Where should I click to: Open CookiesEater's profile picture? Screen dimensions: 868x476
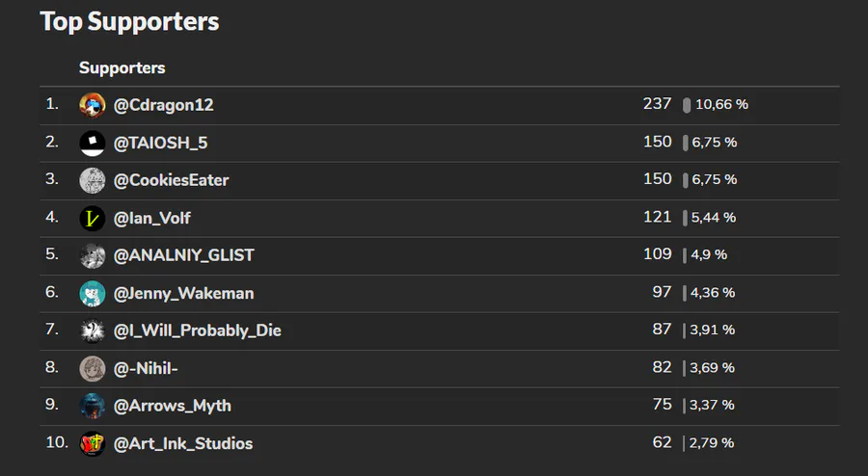[x=92, y=180]
